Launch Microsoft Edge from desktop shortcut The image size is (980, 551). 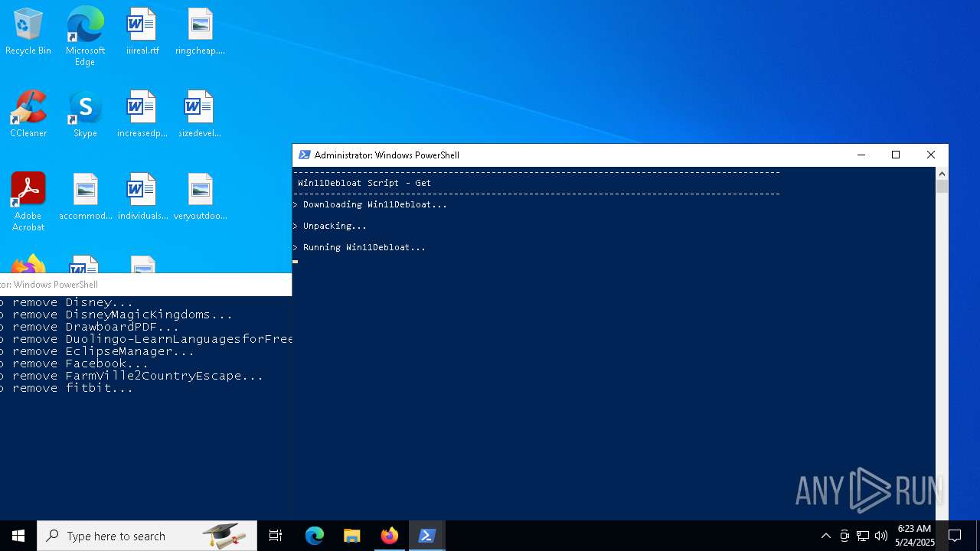click(85, 36)
